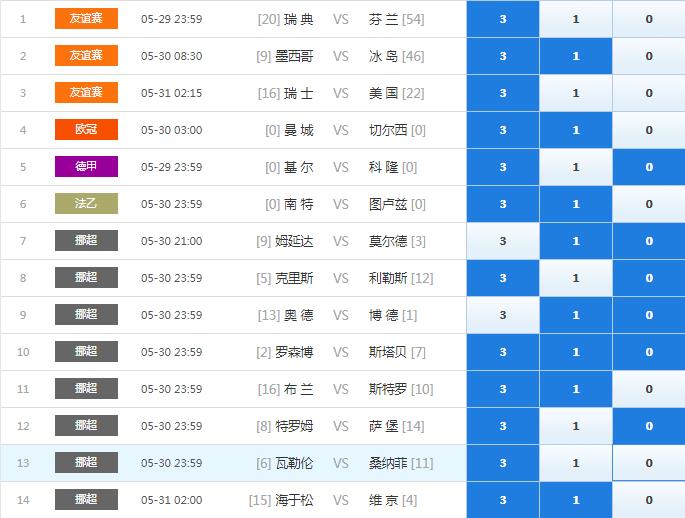Click the away team 斯特罗 name
Image resolution: width=685 pixels, height=518 pixels.
[388, 389]
